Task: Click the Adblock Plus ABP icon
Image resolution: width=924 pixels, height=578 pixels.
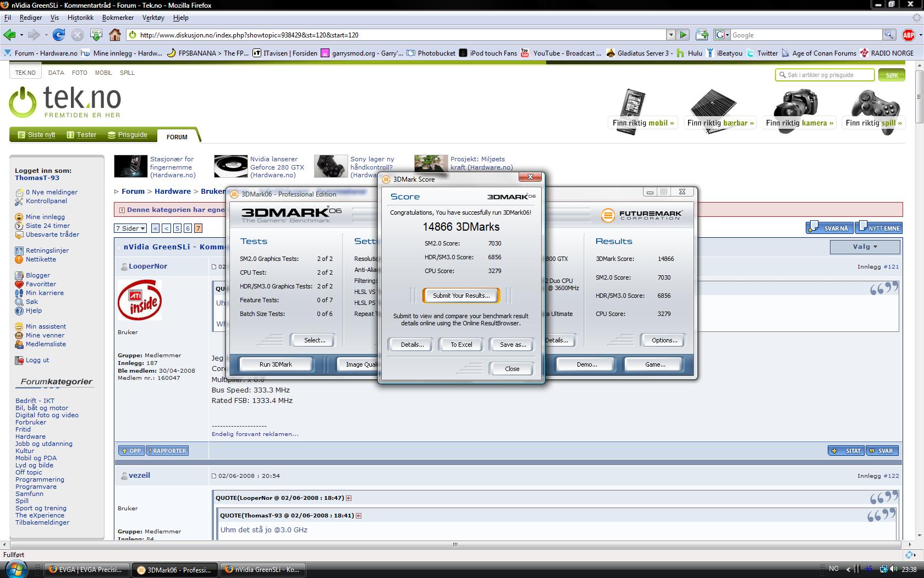Action: click(x=909, y=35)
